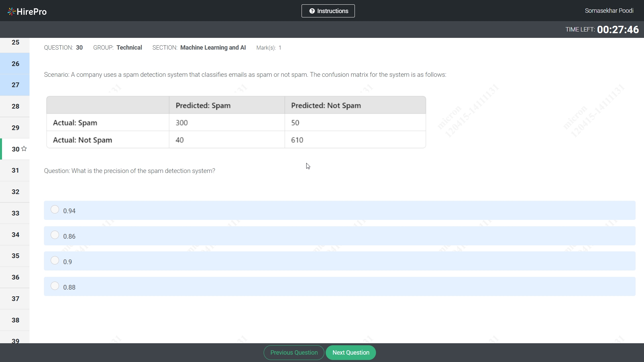Click the table cell with value 300
The width and height of the screenshot is (644, 362).
pyautogui.click(x=227, y=123)
